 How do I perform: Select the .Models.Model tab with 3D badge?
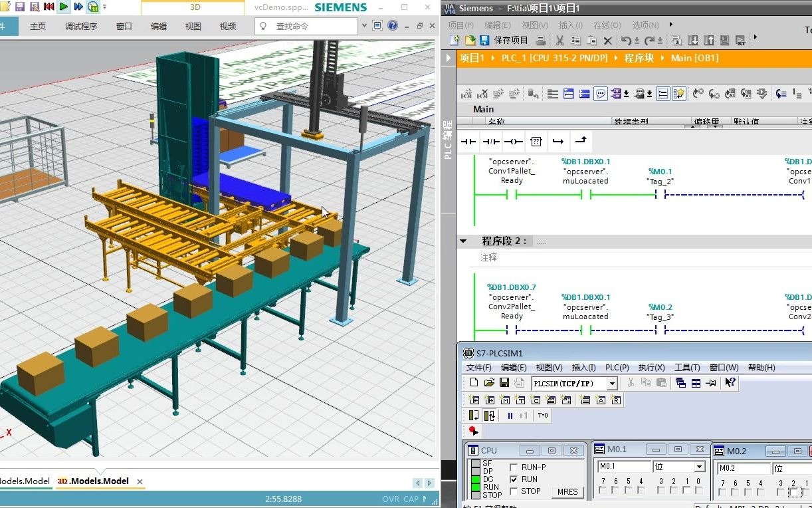93,481
